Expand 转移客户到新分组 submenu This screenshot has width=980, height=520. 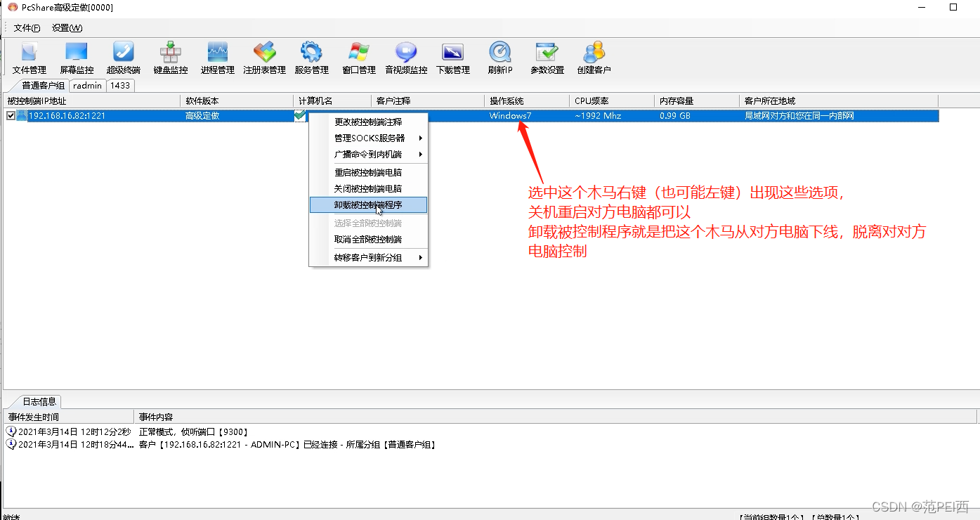pos(369,258)
